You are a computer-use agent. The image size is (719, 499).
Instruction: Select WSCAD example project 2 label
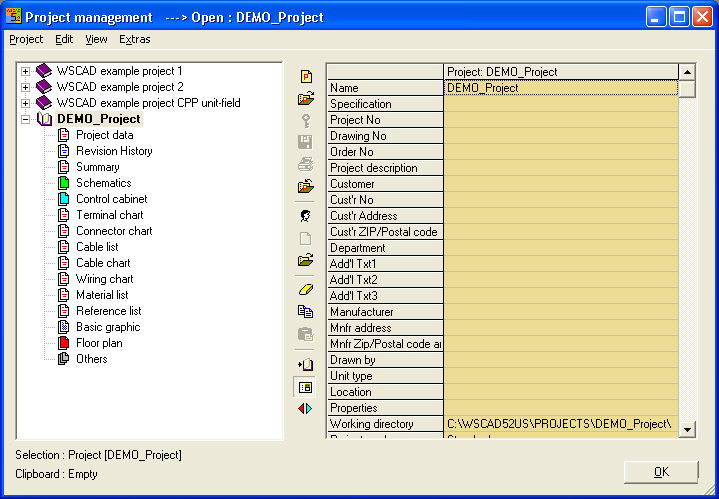click(120, 87)
